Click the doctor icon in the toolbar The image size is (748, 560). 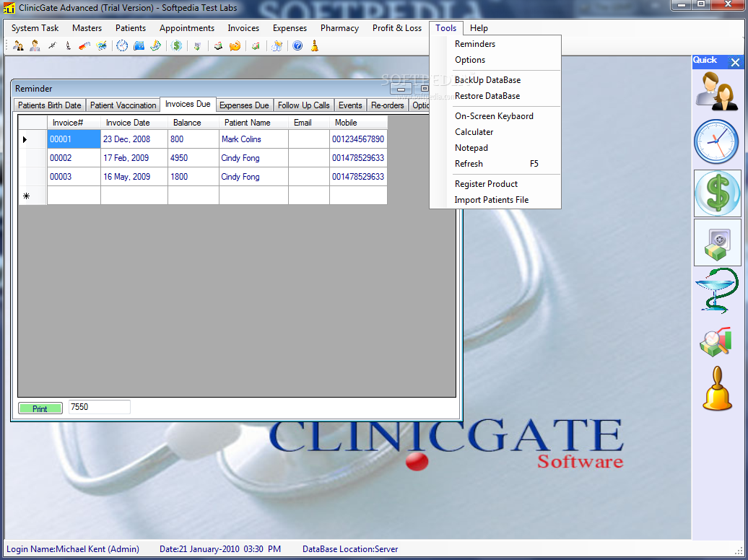(35, 45)
